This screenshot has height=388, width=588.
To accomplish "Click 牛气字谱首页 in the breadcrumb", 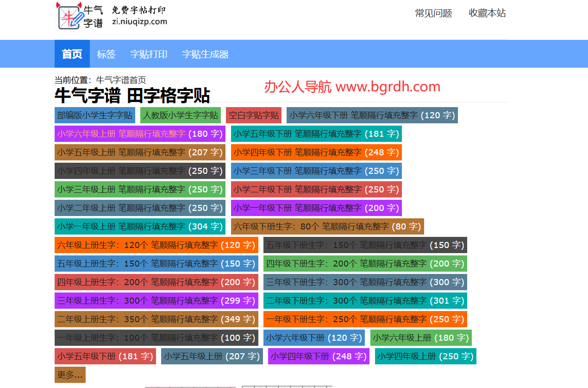I will (x=121, y=80).
